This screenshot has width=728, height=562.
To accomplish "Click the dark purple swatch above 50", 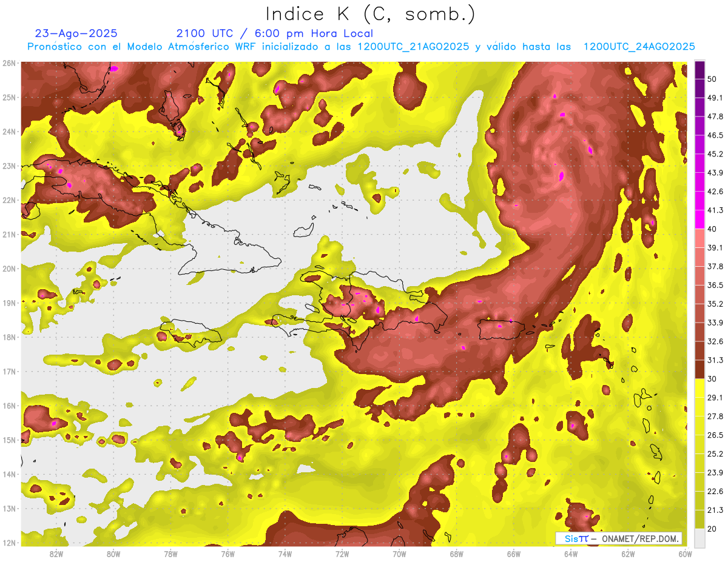I will (x=699, y=70).
